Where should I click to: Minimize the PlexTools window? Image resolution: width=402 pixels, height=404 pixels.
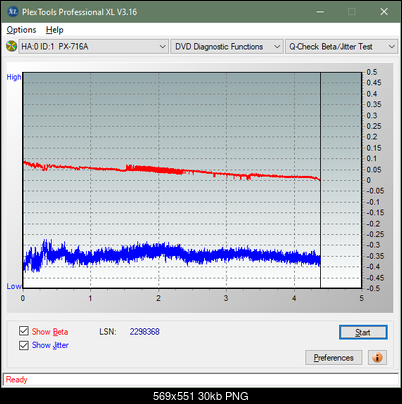[x=320, y=12]
